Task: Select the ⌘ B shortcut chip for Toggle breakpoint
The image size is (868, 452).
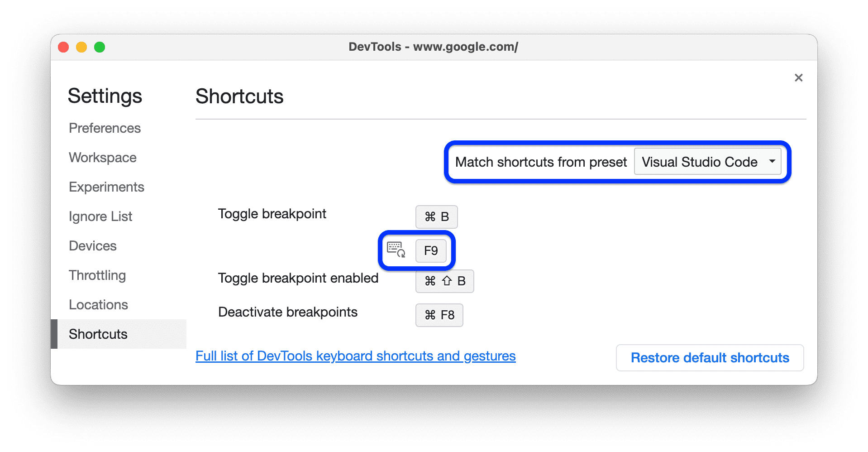Action: click(436, 216)
